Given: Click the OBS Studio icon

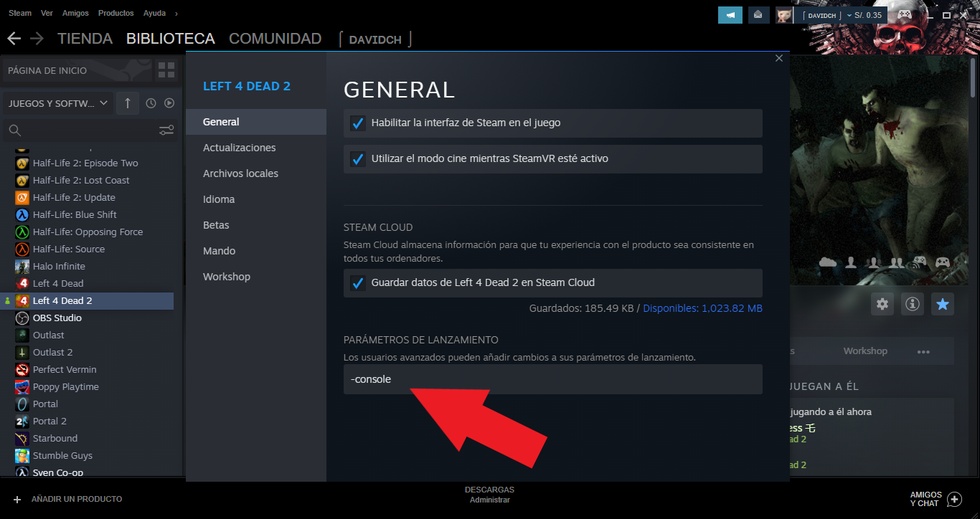Looking at the screenshot, I should tap(22, 318).
